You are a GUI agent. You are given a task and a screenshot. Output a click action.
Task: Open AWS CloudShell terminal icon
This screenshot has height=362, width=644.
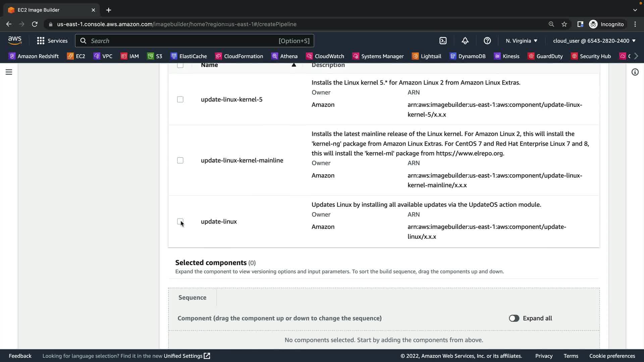coord(443,41)
